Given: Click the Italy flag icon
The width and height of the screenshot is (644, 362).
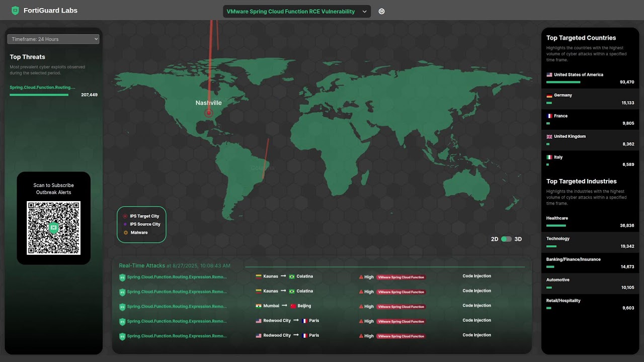Looking at the screenshot, I should [x=549, y=157].
